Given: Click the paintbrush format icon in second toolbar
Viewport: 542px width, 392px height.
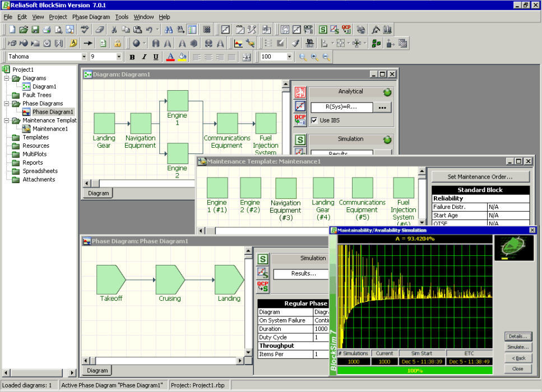Looking at the screenshot, I should (295, 44).
